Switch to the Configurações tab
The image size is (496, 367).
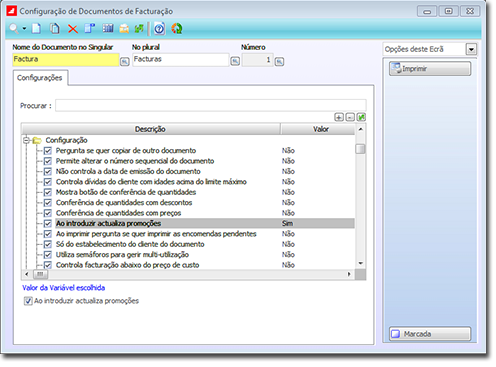click(x=40, y=78)
